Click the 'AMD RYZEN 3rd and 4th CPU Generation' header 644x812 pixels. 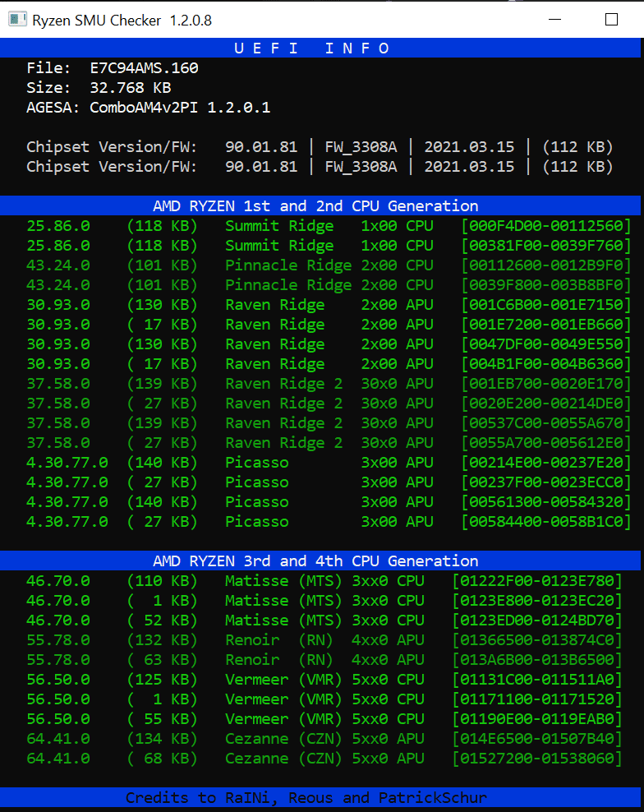pos(320,561)
